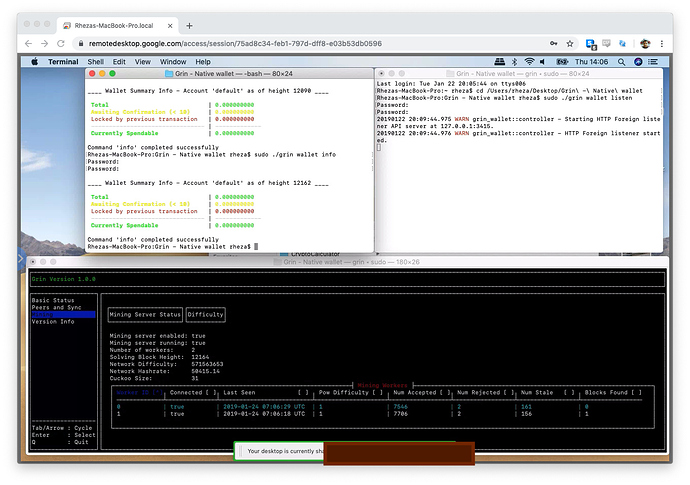This screenshot has height=485, width=690.
Task: Click the Last Seen time for worker 0
Action: tap(264, 407)
